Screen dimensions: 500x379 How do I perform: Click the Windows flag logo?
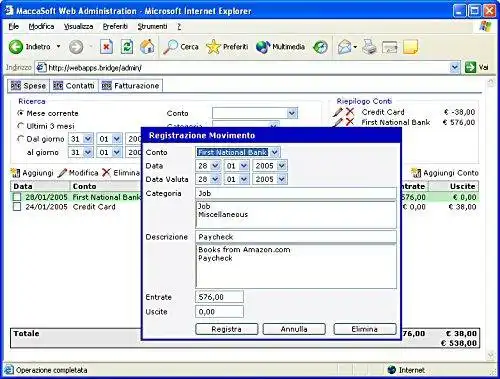[x=485, y=27]
